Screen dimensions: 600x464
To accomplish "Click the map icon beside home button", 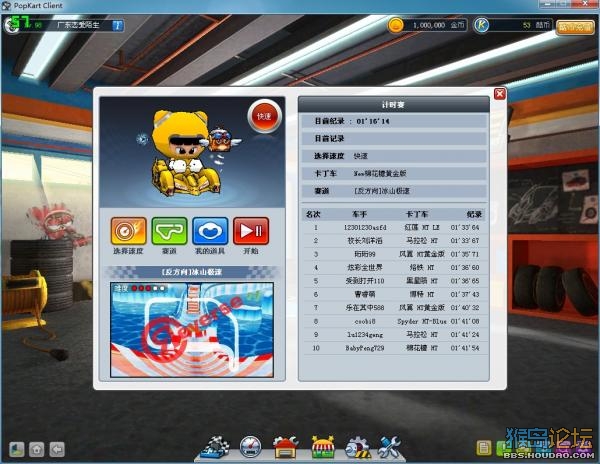I will [x=17, y=449].
